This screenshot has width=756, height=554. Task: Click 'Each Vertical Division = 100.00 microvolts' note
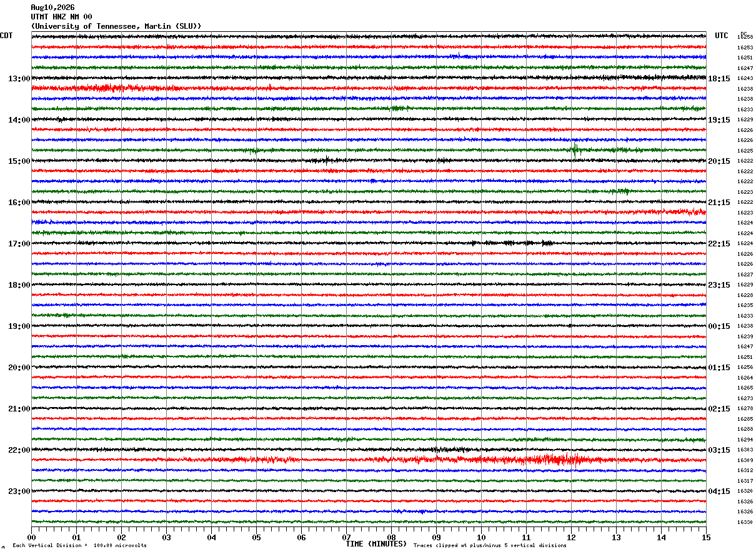click(x=80, y=546)
